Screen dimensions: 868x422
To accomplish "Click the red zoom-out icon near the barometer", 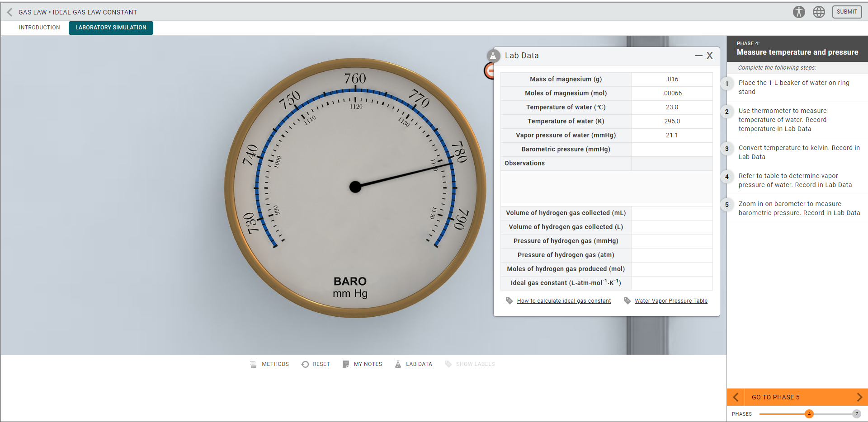I will pyautogui.click(x=490, y=71).
